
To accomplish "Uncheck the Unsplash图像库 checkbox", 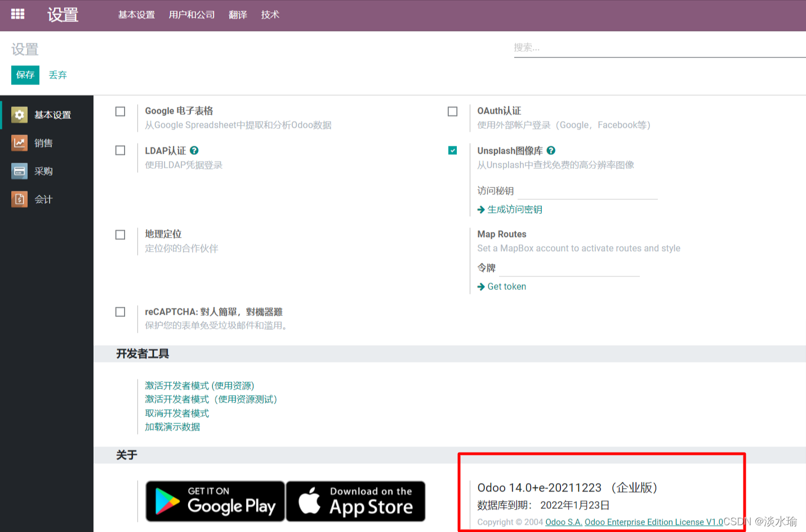I will tap(453, 150).
